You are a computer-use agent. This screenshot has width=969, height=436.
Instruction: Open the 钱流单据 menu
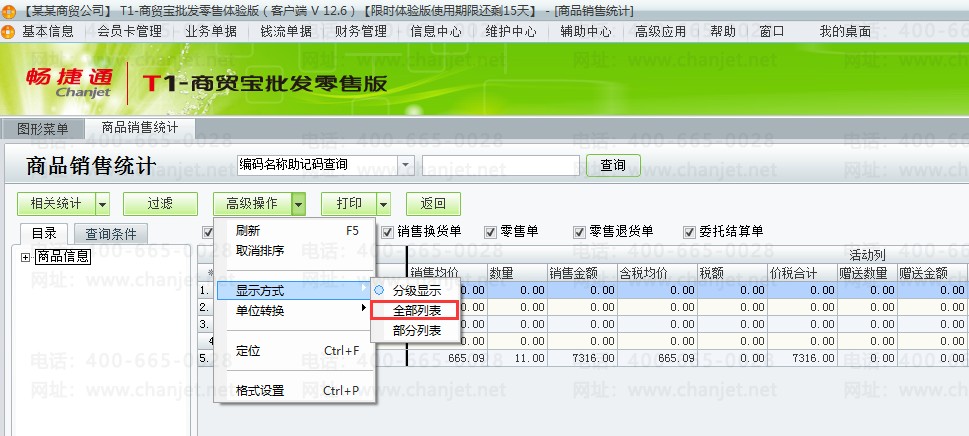coord(286,31)
